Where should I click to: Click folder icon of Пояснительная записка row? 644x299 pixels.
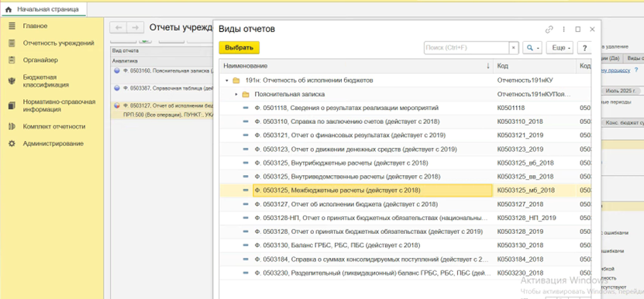tap(246, 95)
